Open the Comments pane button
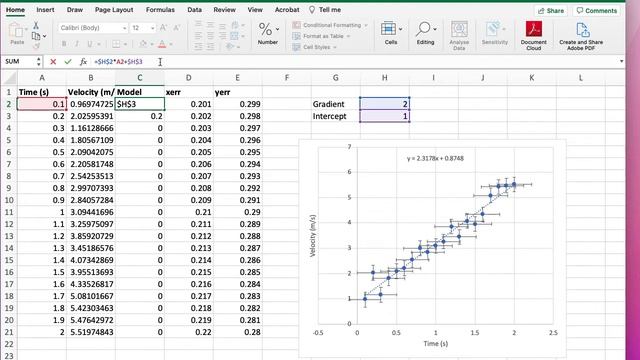Image resolution: width=640 pixels, height=360 pixels. point(596,11)
